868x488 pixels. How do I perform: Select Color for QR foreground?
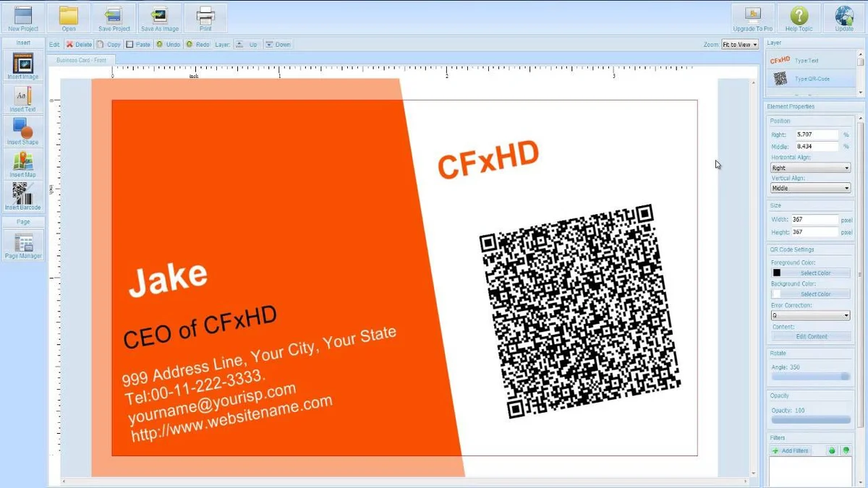[816, 273]
